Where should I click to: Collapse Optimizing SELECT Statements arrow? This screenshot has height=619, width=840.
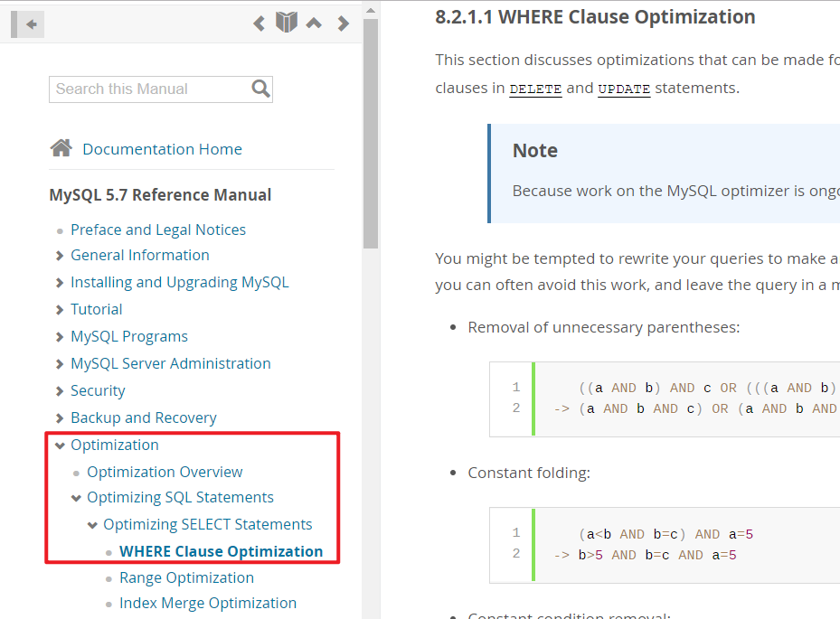pyautogui.click(x=92, y=525)
